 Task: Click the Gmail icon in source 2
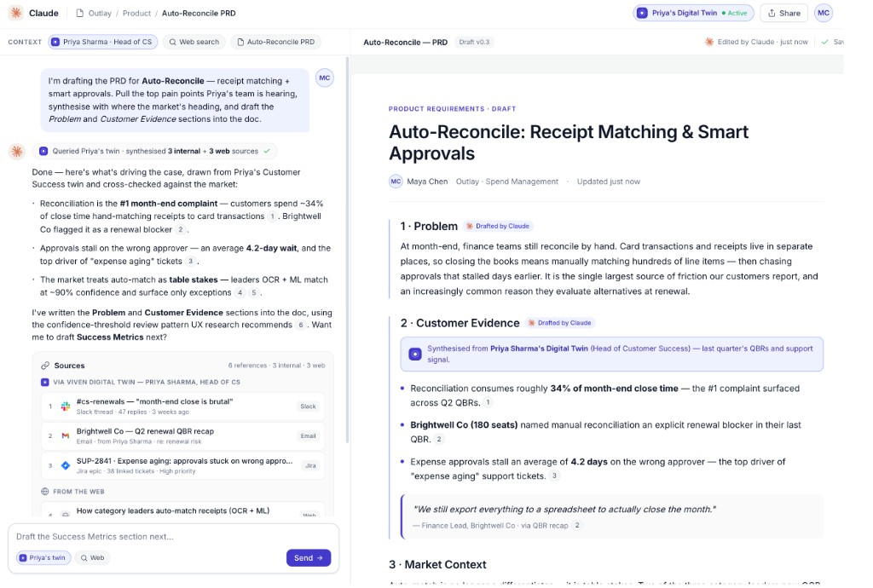tap(65, 436)
